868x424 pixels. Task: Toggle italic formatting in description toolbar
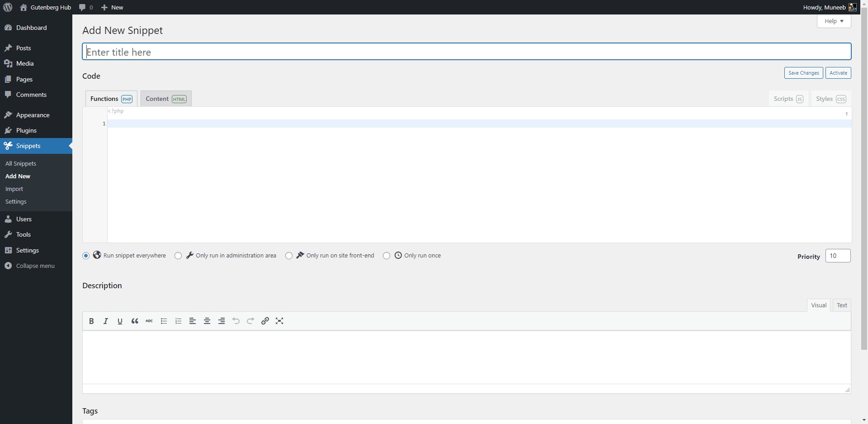(x=105, y=321)
